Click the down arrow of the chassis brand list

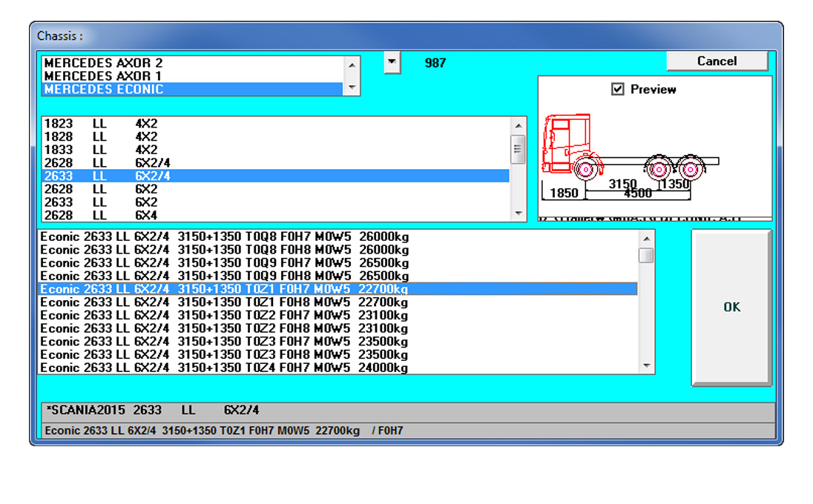(x=352, y=87)
